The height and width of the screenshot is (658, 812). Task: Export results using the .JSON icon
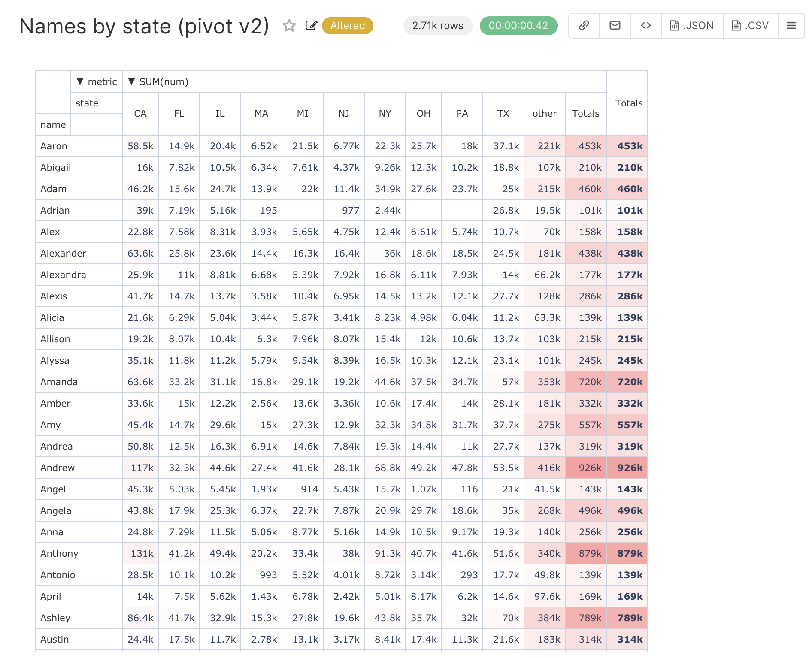point(691,25)
